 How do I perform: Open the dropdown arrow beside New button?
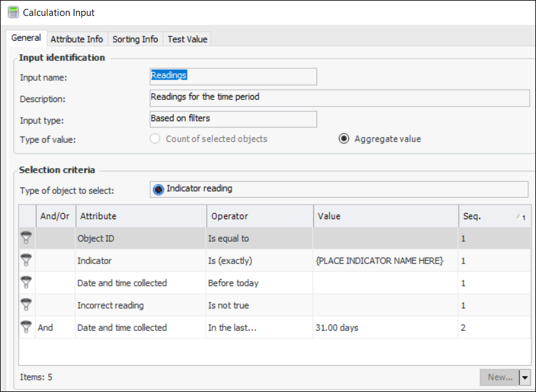525,377
